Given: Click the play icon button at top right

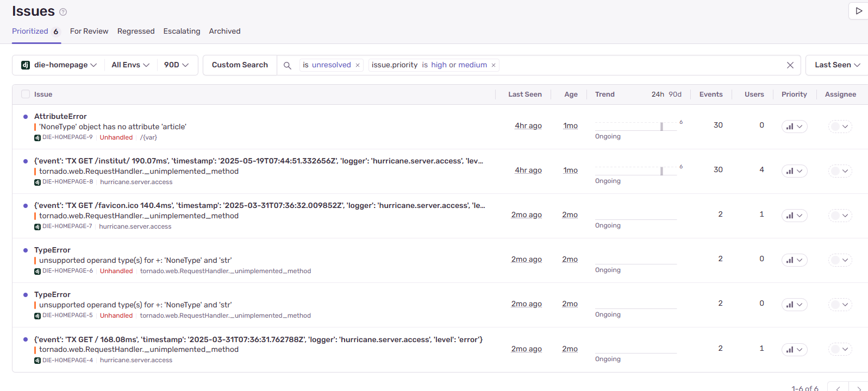Looking at the screenshot, I should click(859, 11).
